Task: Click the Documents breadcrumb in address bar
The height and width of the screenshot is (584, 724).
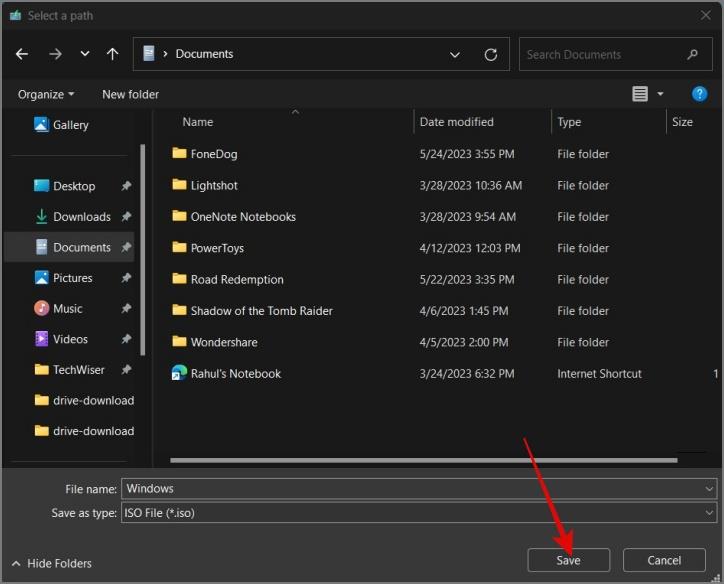Action: click(x=204, y=54)
